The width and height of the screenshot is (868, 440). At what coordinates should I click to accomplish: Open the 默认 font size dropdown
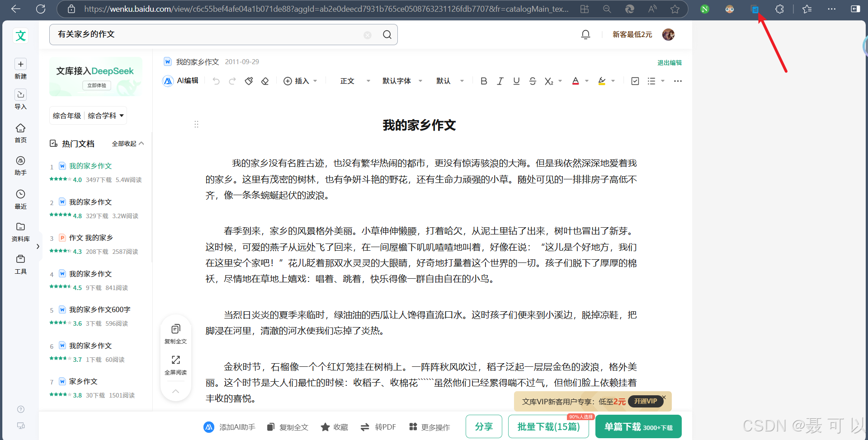pos(450,81)
